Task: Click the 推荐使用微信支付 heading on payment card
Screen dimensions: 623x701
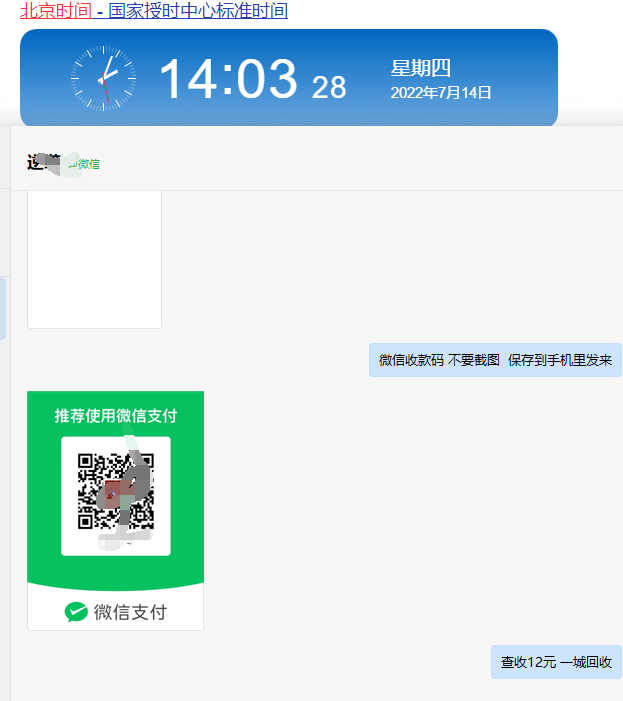Action: tap(115, 415)
